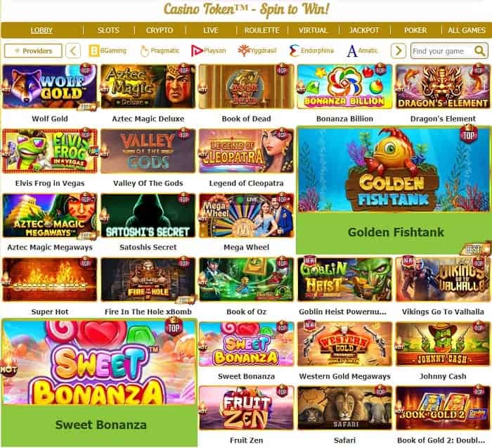Open the Wolf Gold game thumbnail
Image resolution: width=492 pixels, height=448 pixels.
point(50,87)
